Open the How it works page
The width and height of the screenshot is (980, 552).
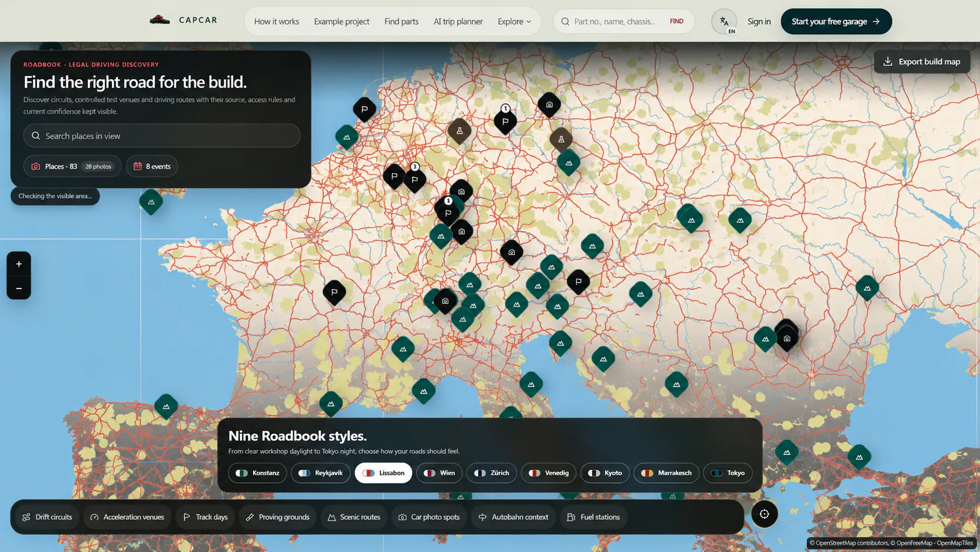[x=277, y=21]
